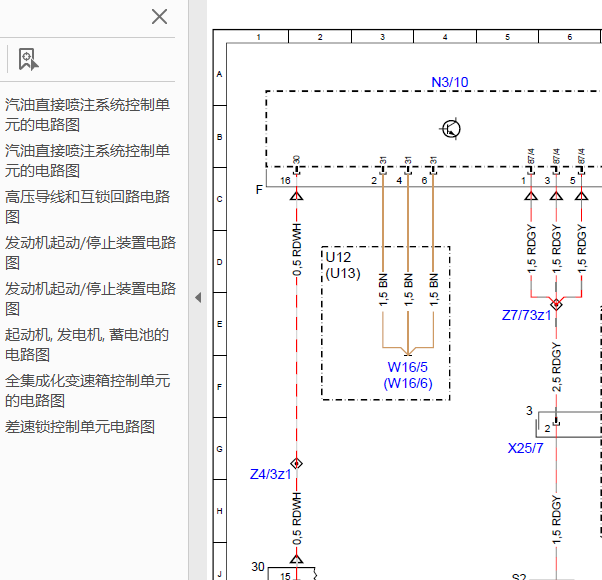Open bookmark 差速锁控制单元电路图
Image resolution: width=602 pixels, height=580 pixels.
(x=80, y=427)
